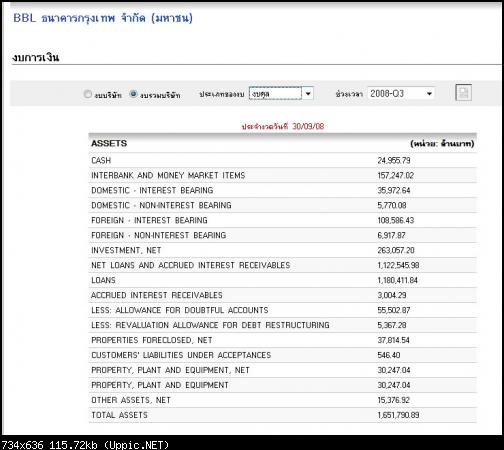This screenshot has width=504, height=450.
Task: Expand the 2008-Q3 period dropdown
Action: (x=429, y=94)
